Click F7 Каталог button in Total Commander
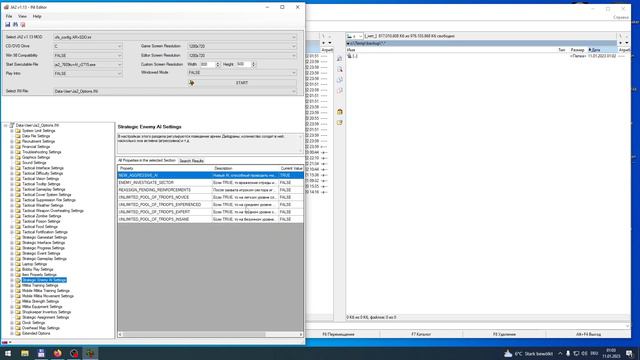Image resolution: width=640 pixels, height=360 pixels. (421, 334)
